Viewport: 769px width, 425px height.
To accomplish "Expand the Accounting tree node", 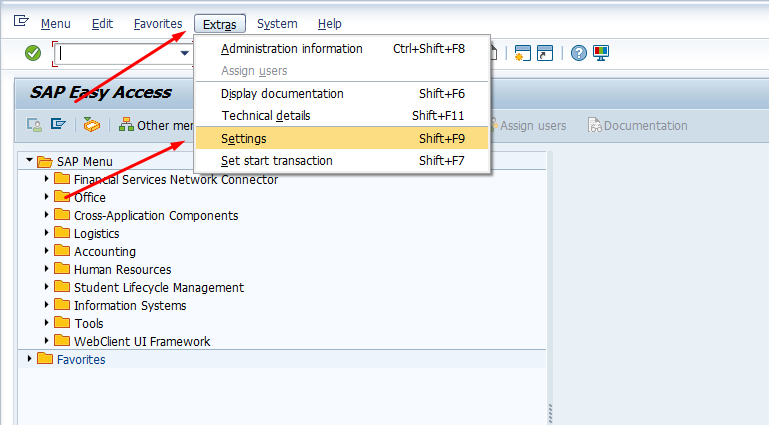I will click(x=47, y=250).
